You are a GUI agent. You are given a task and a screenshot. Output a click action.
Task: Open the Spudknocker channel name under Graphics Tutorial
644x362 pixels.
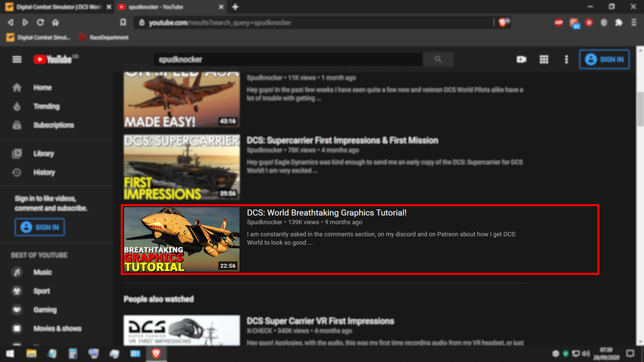[265, 222]
